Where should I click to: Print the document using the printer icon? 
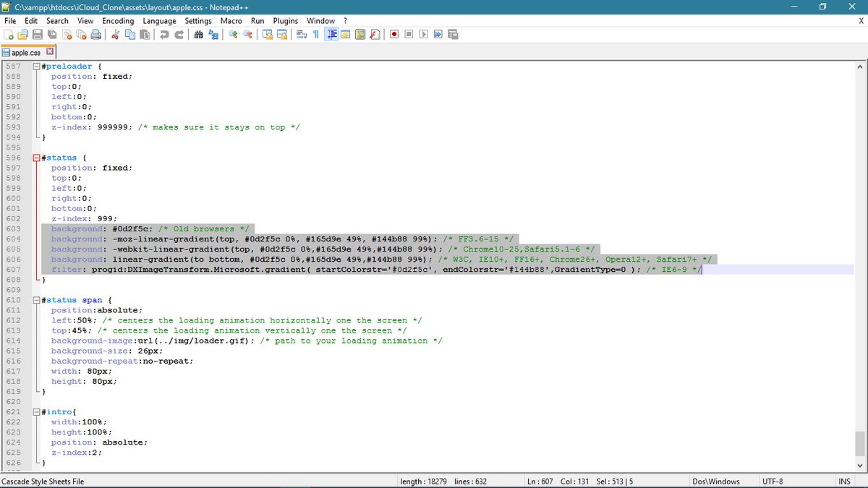(x=95, y=34)
